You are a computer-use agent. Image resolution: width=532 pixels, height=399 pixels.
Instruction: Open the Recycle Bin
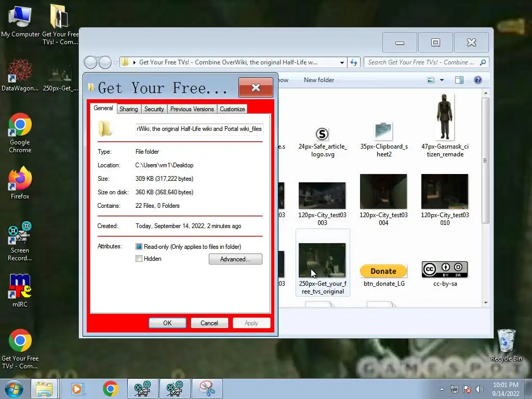click(506, 345)
